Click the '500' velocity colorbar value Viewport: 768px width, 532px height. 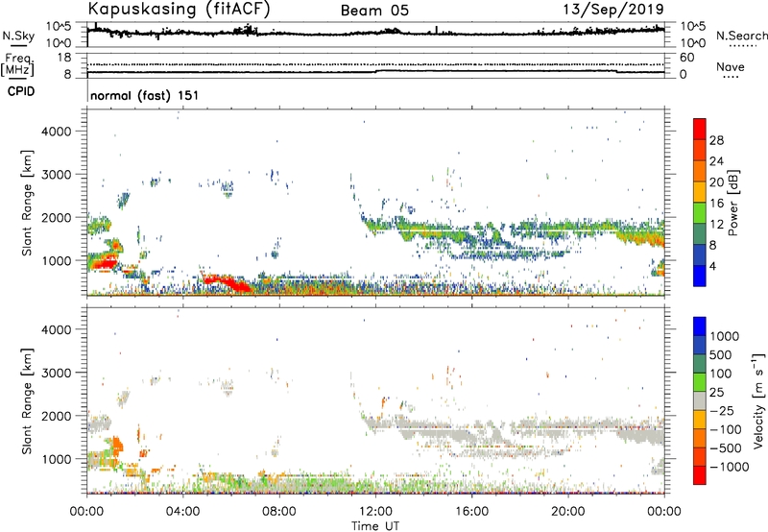pyautogui.click(x=720, y=354)
